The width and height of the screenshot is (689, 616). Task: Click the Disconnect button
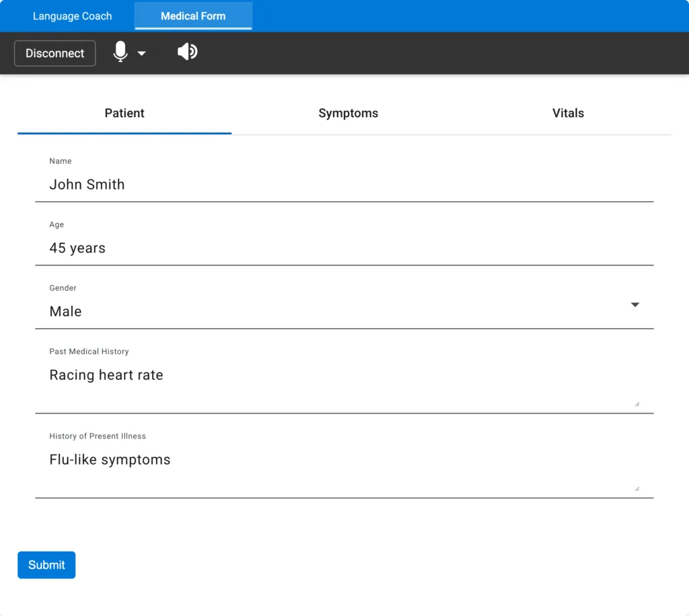pos(55,54)
